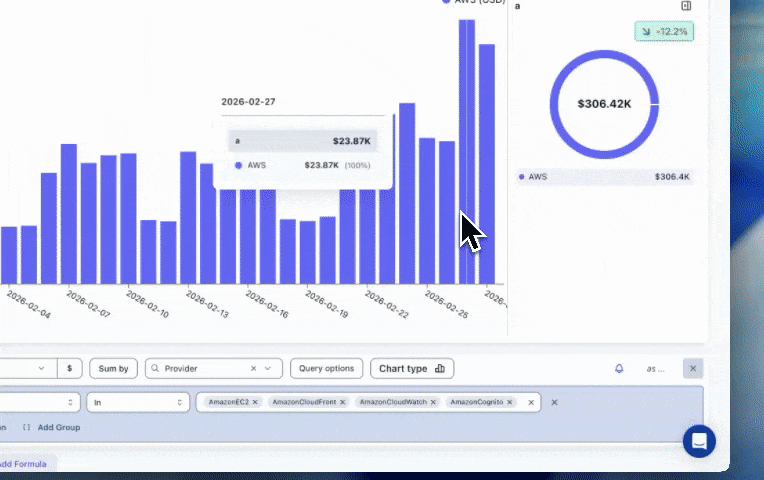This screenshot has width=764, height=480.
Task: Click the -12.2% change badge
Action: pyautogui.click(x=664, y=32)
